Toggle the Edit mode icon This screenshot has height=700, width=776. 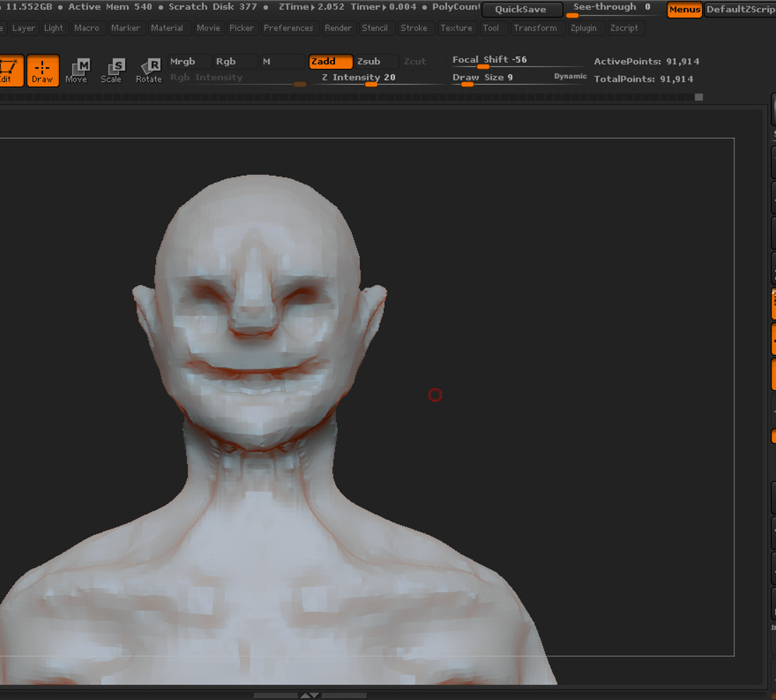coord(10,71)
